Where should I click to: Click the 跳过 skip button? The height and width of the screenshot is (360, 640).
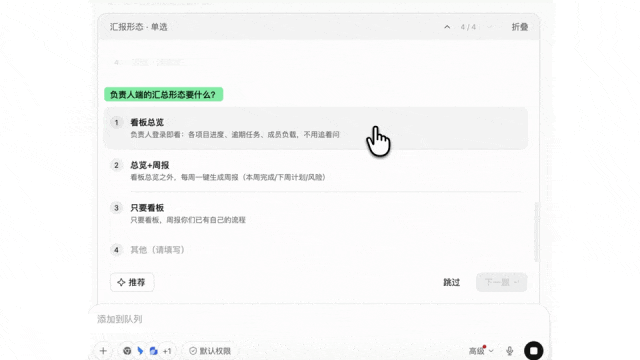[x=451, y=282]
